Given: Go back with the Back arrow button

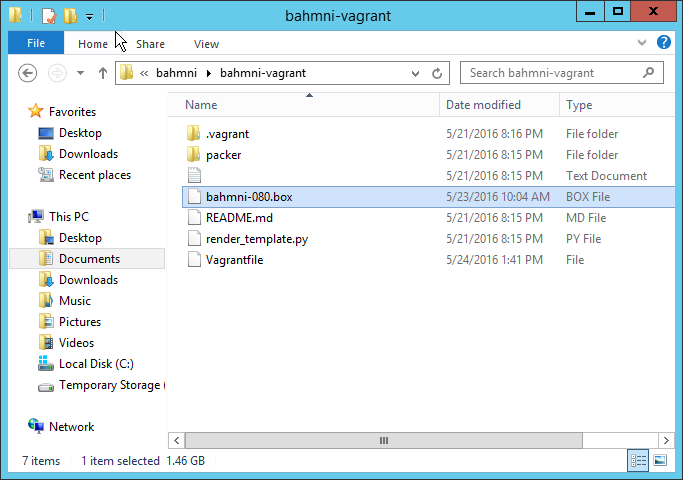Looking at the screenshot, I should pyautogui.click(x=27, y=73).
